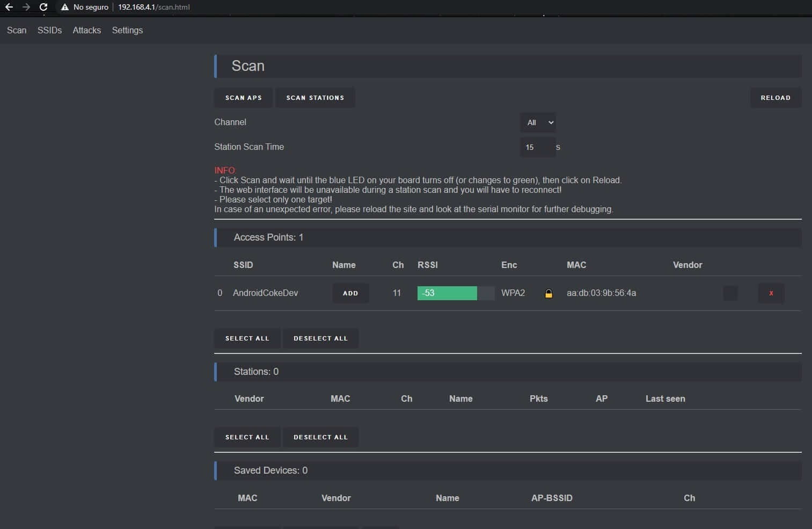Open the Scan menu item
The width and height of the screenshot is (812, 529).
click(x=17, y=30)
